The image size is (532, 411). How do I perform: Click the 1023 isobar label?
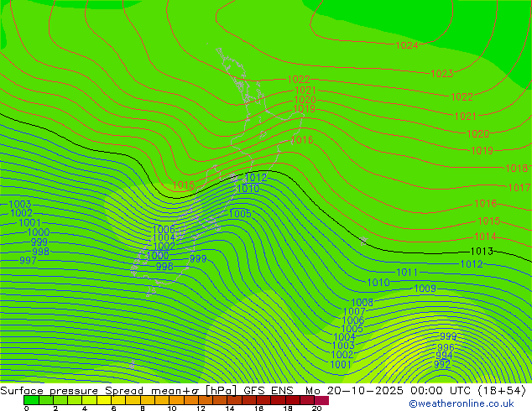coord(441,73)
